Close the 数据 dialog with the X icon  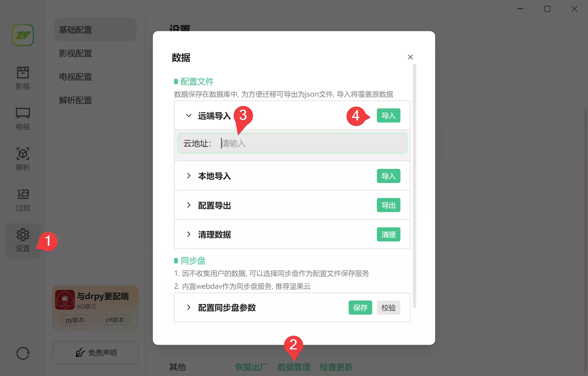coord(410,57)
